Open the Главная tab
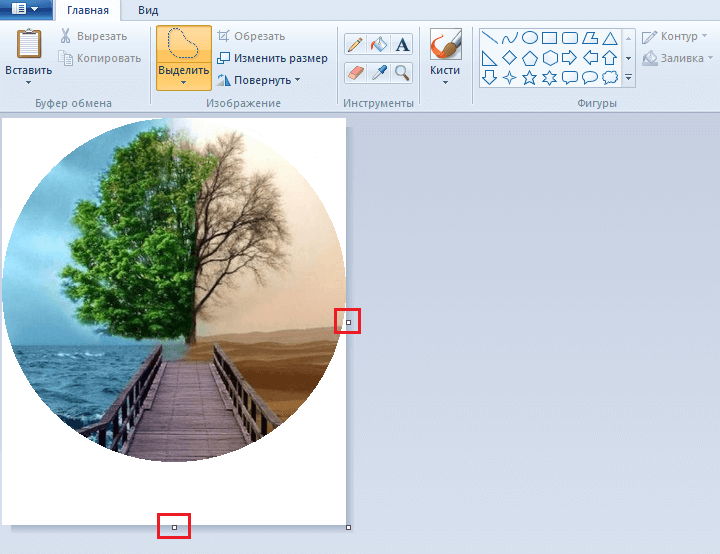 point(88,10)
